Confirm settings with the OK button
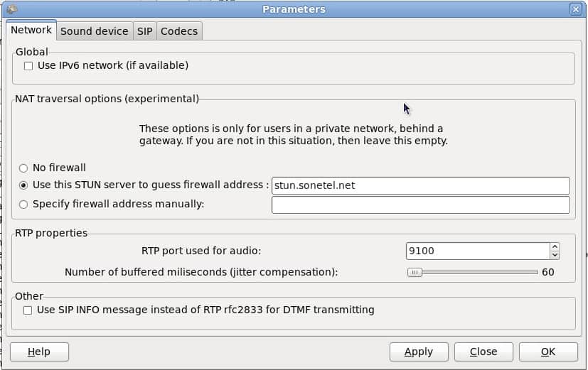 click(x=547, y=352)
